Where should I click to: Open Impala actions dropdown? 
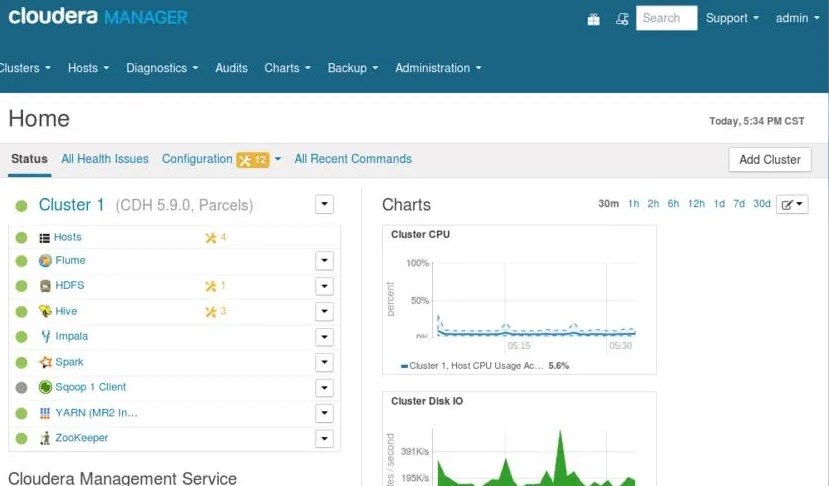pyautogui.click(x=324, y=336)
